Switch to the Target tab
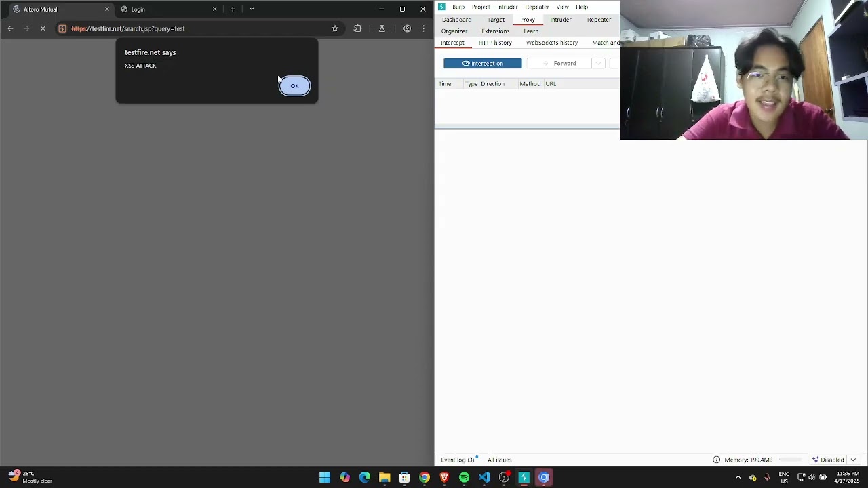Screen dimensions: 868x488 (496, 20)
